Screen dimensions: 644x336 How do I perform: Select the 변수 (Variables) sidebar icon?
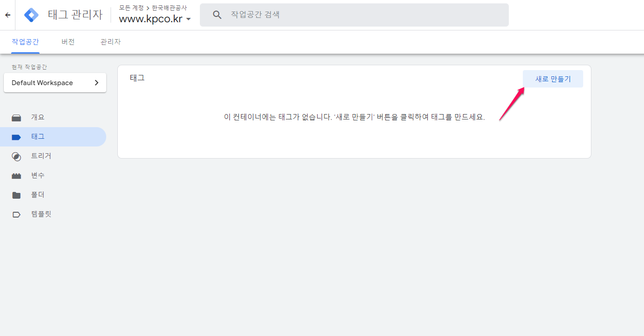(x=16, y=175)
